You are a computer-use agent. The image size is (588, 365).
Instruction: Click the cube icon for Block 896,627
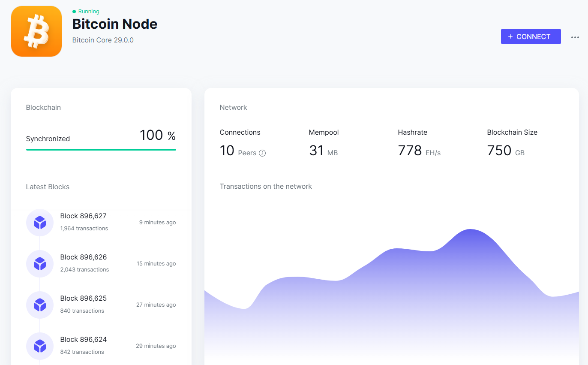pos(40,223)
